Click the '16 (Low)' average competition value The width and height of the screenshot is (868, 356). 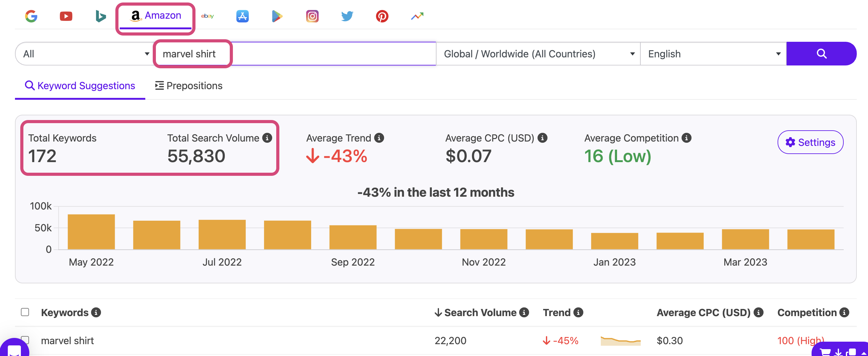tap(617, 156)
